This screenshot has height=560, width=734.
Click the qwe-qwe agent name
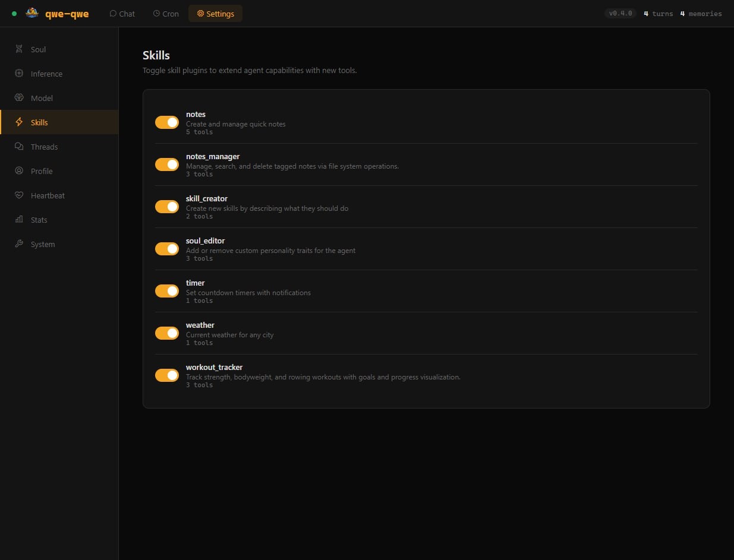[67, 13]
